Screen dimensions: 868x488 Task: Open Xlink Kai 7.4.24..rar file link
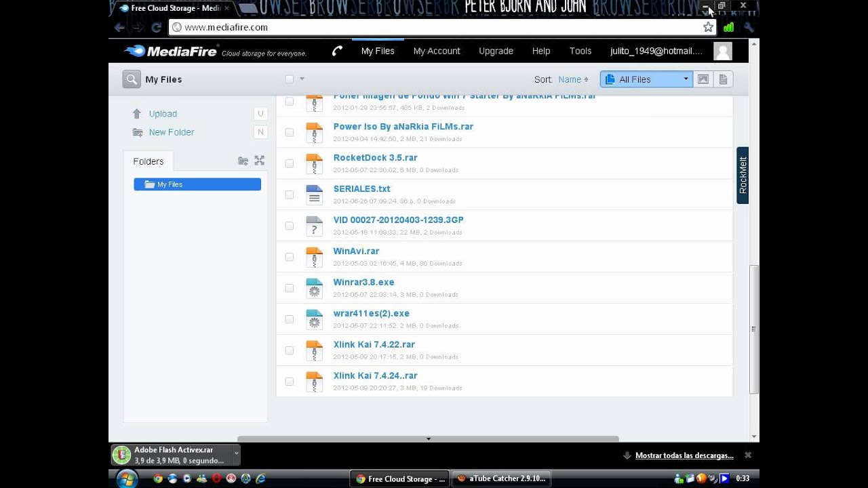click(x=375, y=375)
